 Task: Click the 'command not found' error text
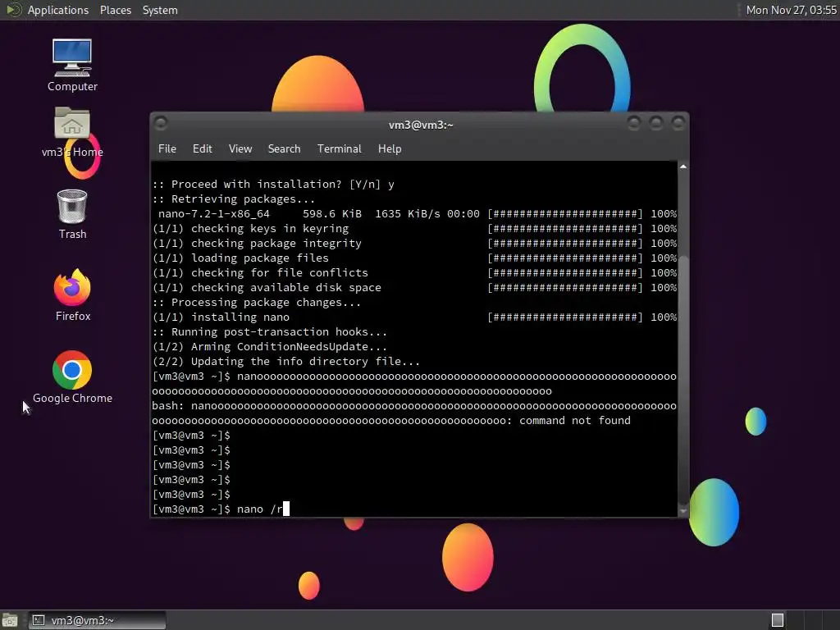pyautogui.click(x=575, y=421)
